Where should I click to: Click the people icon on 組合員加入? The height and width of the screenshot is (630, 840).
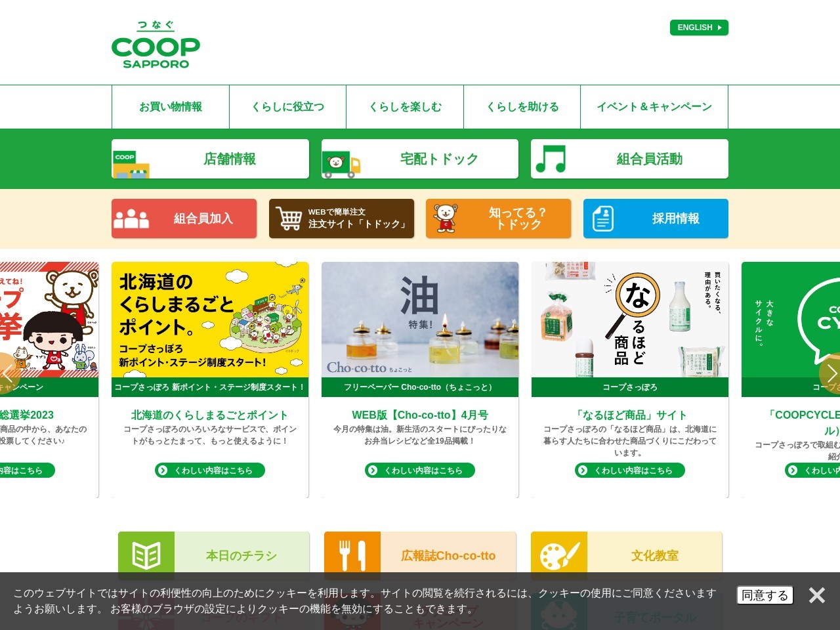[131, 219]
